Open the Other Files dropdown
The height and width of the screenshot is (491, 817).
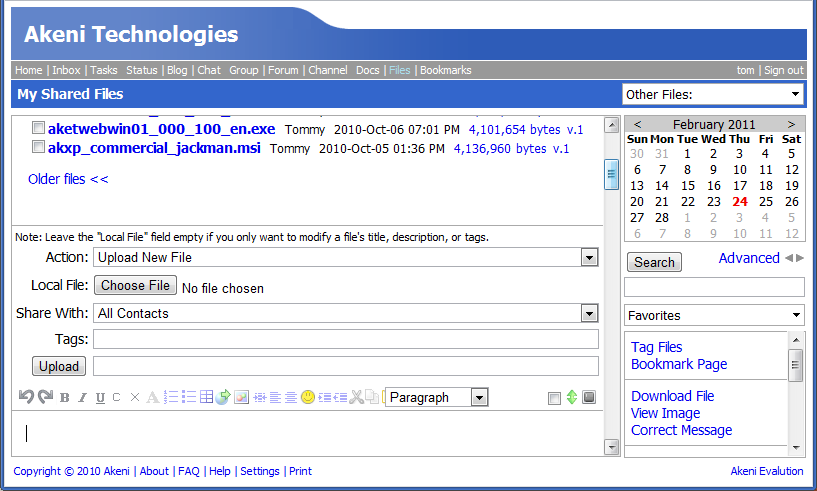712,94
